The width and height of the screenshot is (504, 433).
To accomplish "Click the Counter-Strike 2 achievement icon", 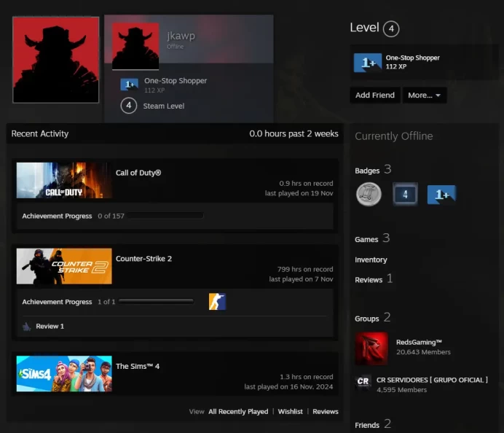I will tap(217, 302).
